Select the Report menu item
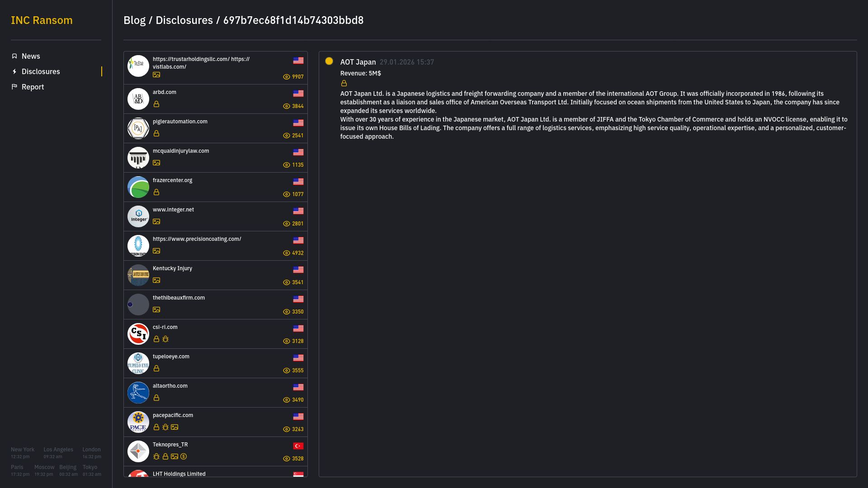Image resolution: width=868 pixels, height=488 pixels. 33,87
